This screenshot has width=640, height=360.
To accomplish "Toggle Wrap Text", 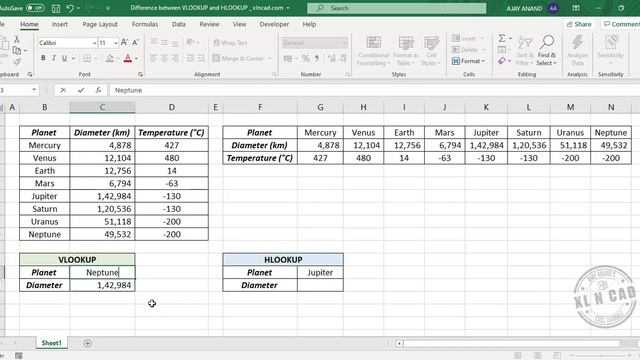I will 230,42.
